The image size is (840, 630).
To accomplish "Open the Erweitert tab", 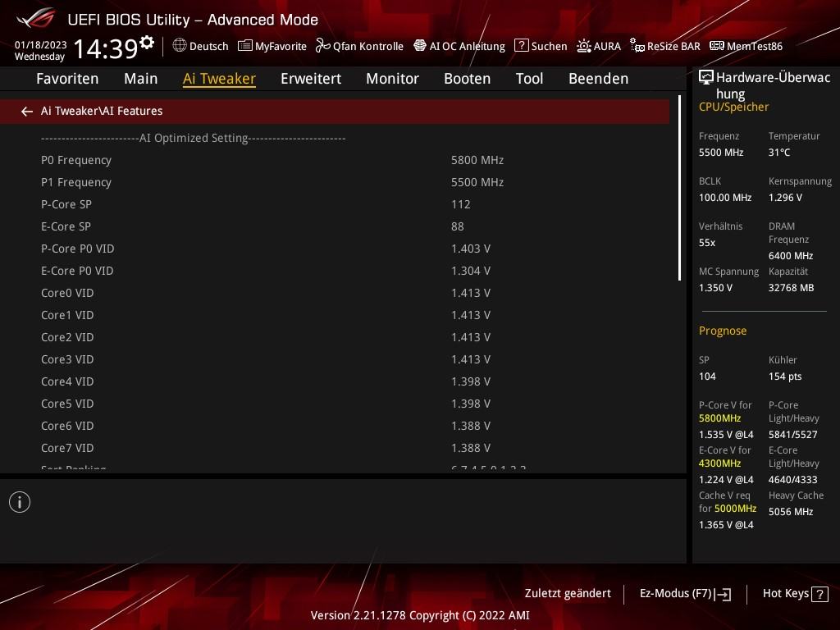I will coord(311,78).
